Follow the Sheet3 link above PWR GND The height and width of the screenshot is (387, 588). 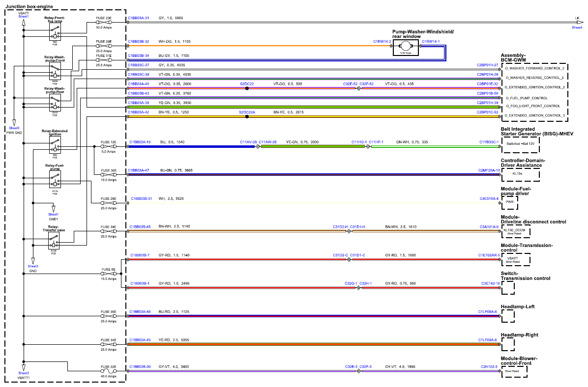coord(14,128)
